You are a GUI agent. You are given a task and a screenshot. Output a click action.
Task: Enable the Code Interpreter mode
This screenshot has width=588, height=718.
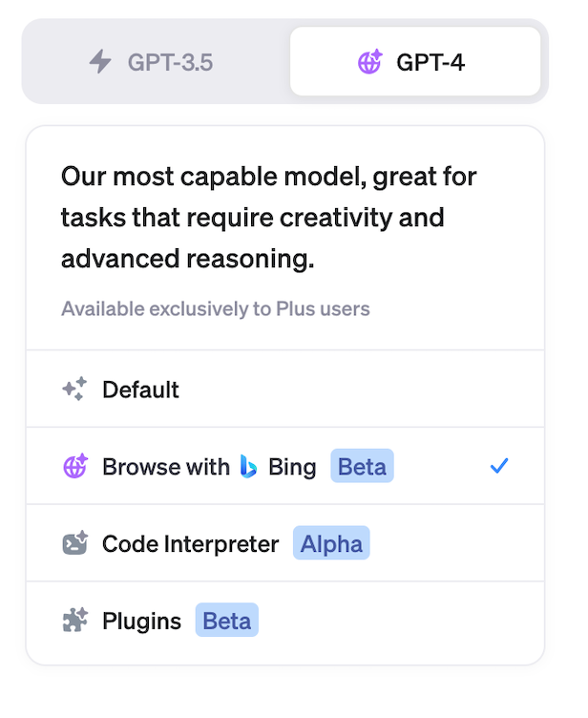pos(286,544)
